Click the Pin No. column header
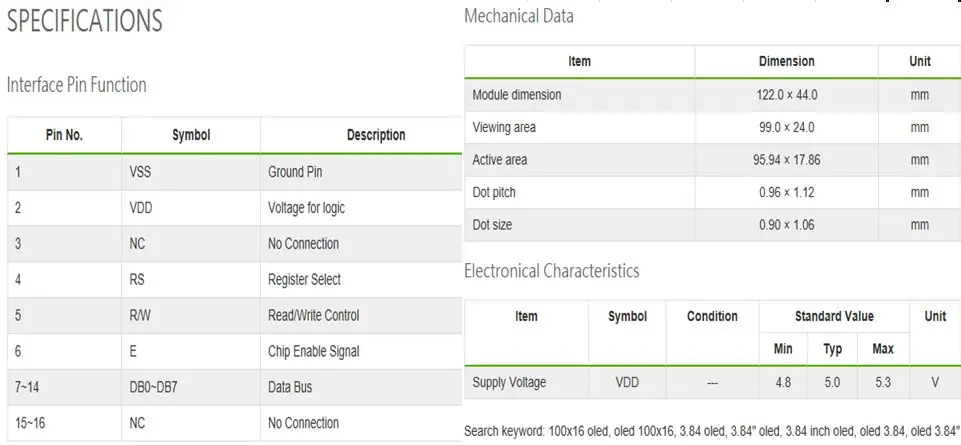The width and height of the screenshot is (961, 445). point(64,135)
